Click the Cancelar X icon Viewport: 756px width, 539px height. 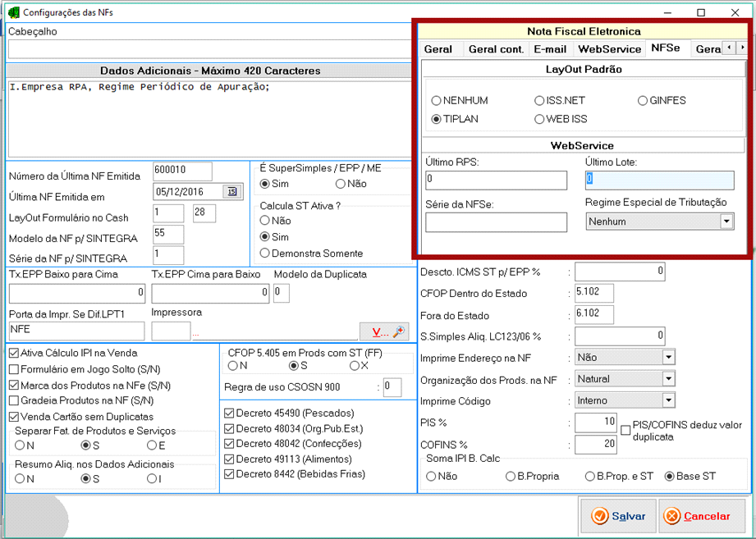pyautogui.click(x=672, y=516)
